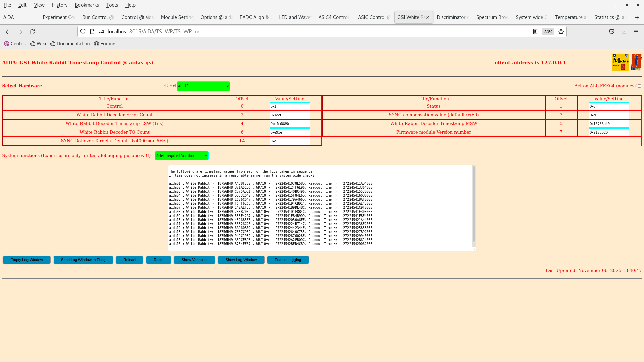Save the page with the Pocket icon
The image size is (644, 362).
[x=611, y=32]
